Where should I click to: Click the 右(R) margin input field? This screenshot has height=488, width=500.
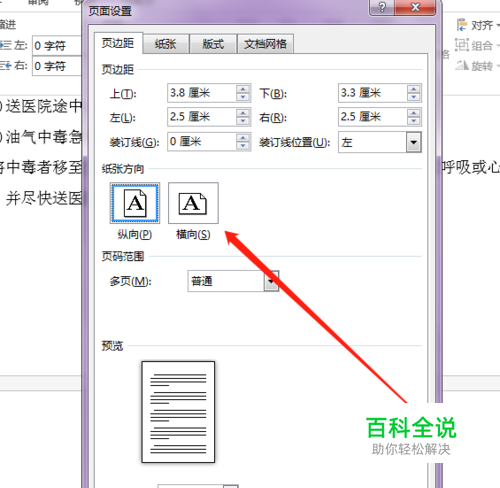373,117
